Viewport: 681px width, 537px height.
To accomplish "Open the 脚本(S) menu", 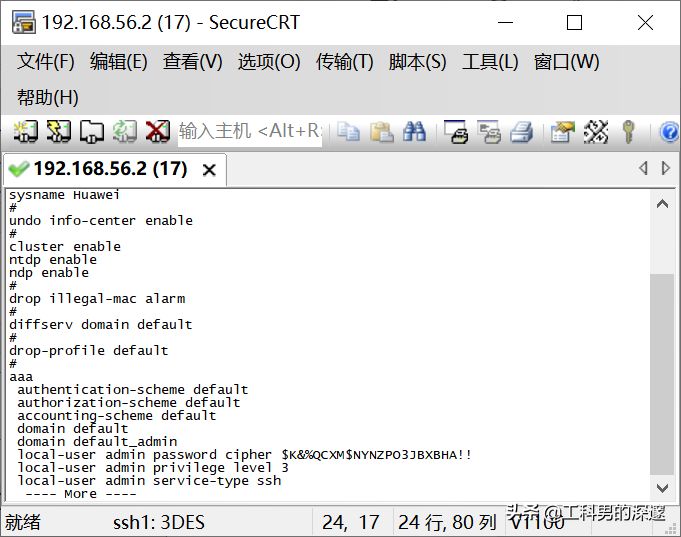I will [x=417, y=62].
